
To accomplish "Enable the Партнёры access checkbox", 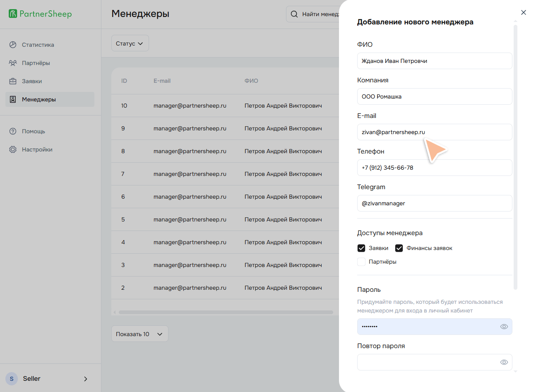I will coord(361,262).
